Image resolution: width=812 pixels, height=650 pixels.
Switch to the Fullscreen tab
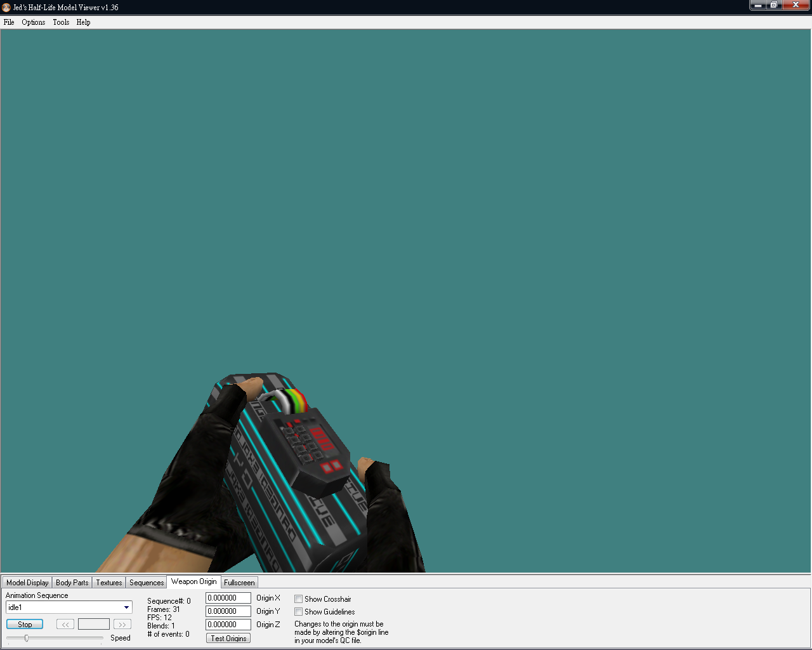click(239, 582)
